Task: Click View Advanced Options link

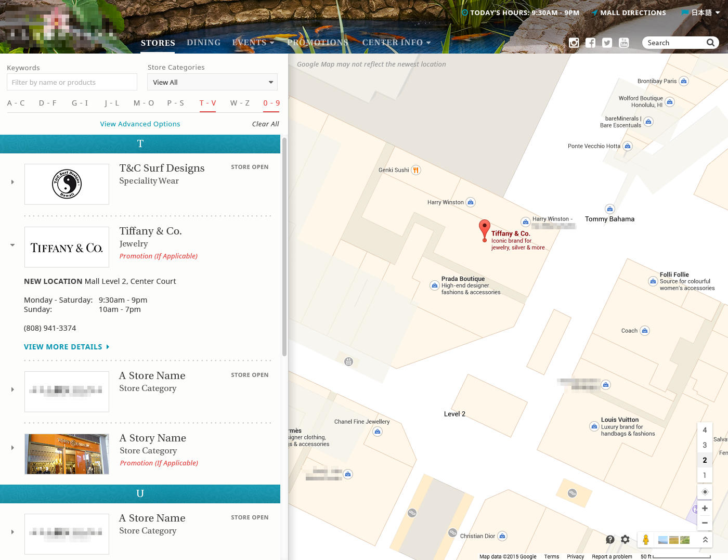Action: pyautogui.click(x=140, y=124)
